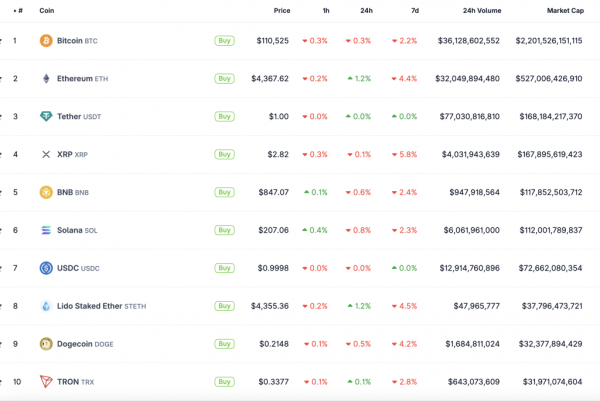
Task: Click Buy in the Tether row
Action: pyautogui.click(x=224, y=116)
